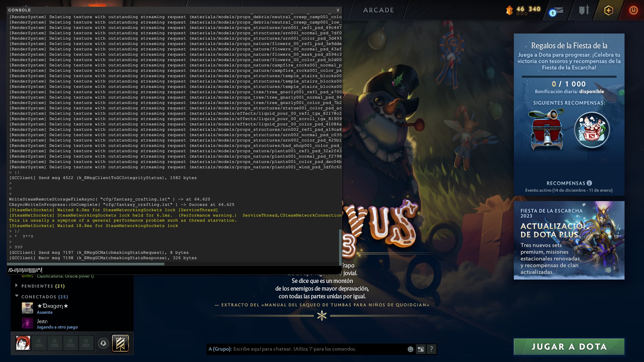Toggle the party voice headset icon
The image size is (644, 362).
103,343
